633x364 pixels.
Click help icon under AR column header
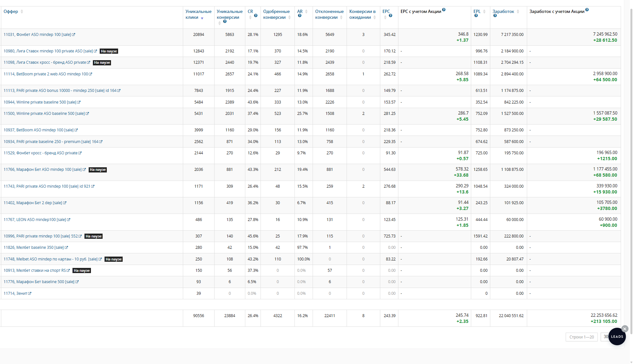coord(300,16)
